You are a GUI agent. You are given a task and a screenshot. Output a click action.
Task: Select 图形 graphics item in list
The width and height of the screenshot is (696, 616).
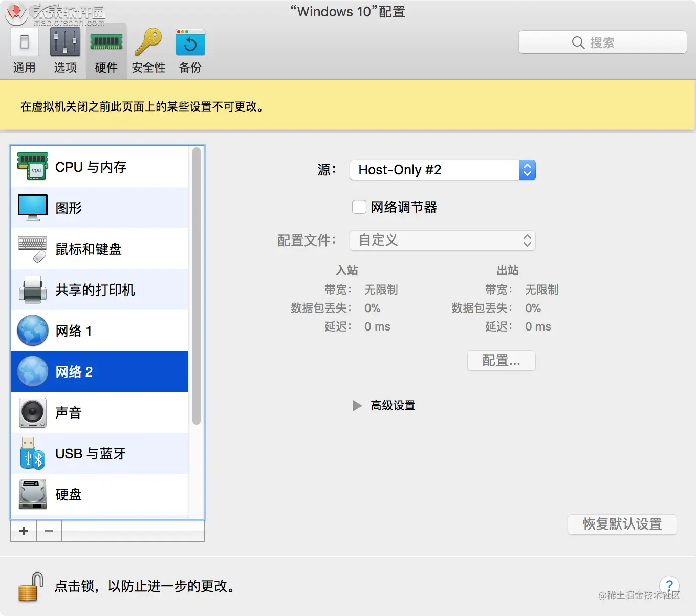click(100, 208)
